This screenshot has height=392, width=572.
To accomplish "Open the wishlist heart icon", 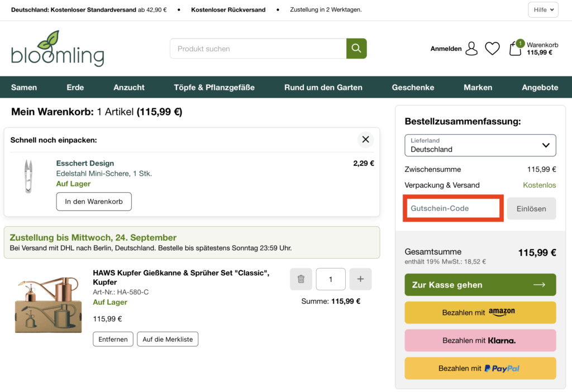I will 492,49.
